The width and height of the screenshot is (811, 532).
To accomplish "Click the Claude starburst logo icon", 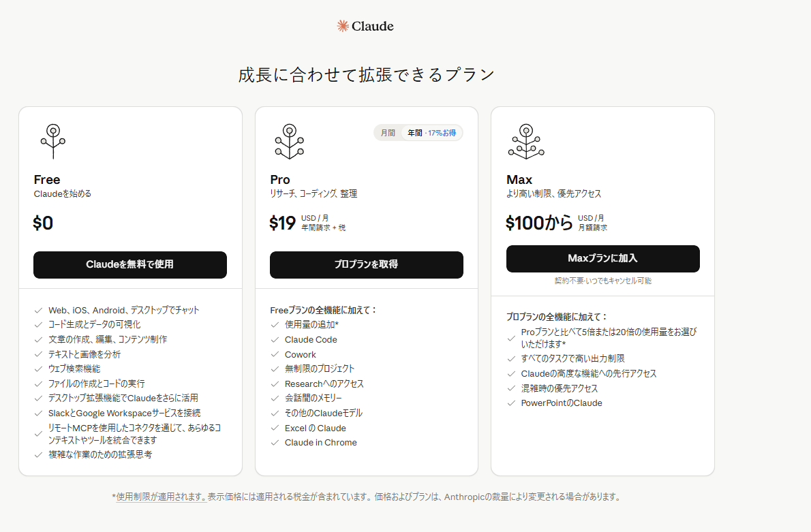I will point(343,26).
